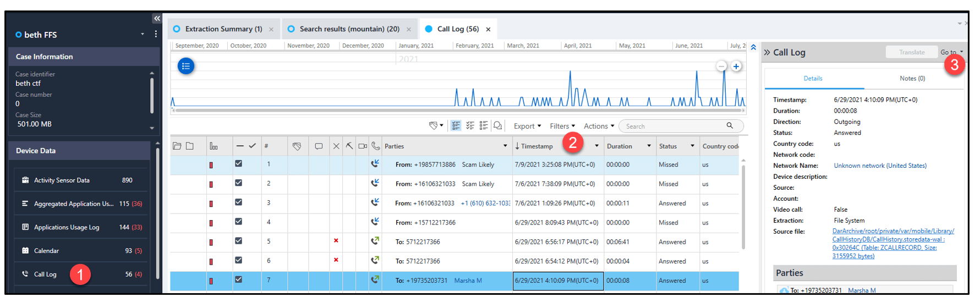980x302 pixels.
Task: Uncheck the checkbox in row 6
Action: click(x=238, y=260)
